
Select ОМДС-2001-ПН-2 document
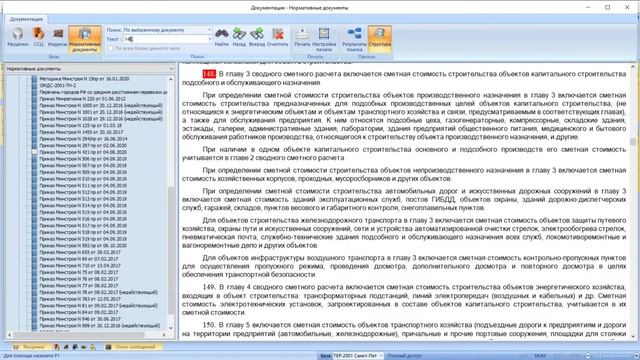click(x=58, y=85)
